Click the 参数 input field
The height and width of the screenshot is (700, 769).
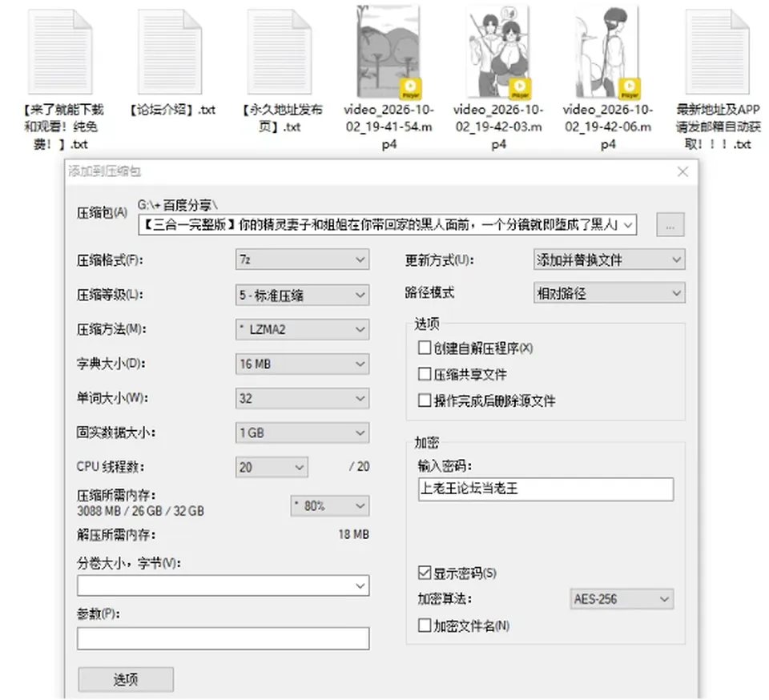[223, 638]
